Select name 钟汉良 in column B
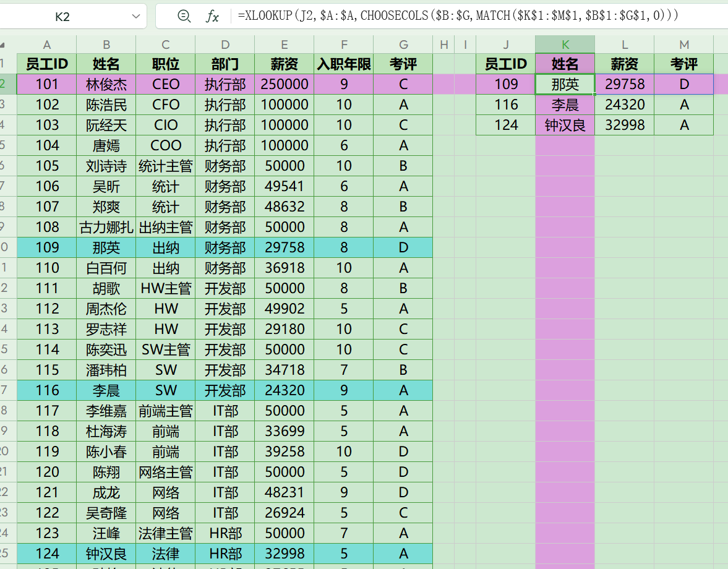Image resolution: width=728 pixels, height=569 pixels. tap(106, 554)
